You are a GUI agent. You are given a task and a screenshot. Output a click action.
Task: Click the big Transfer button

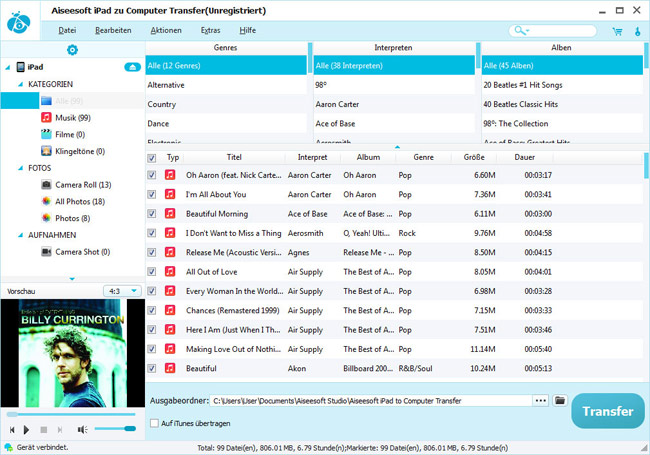608,411
